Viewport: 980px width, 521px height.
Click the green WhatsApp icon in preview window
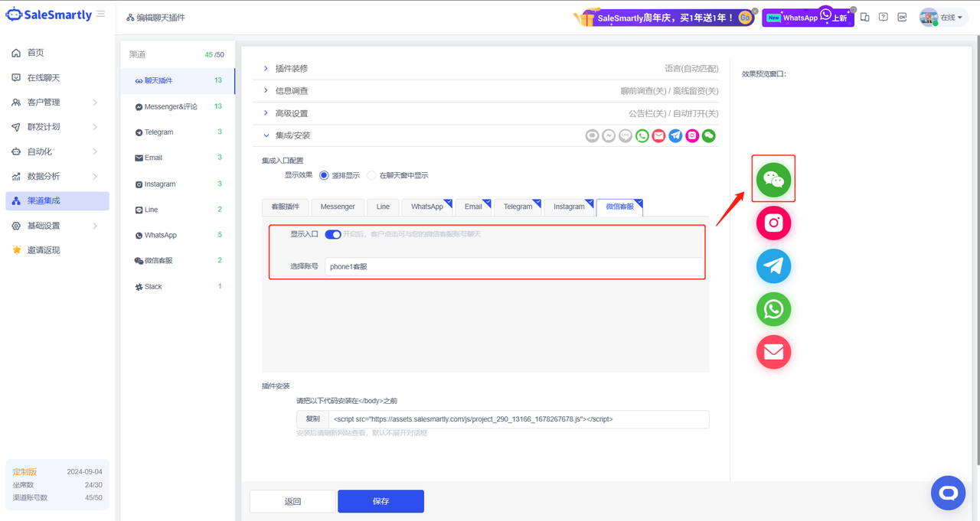coord(773,309)
